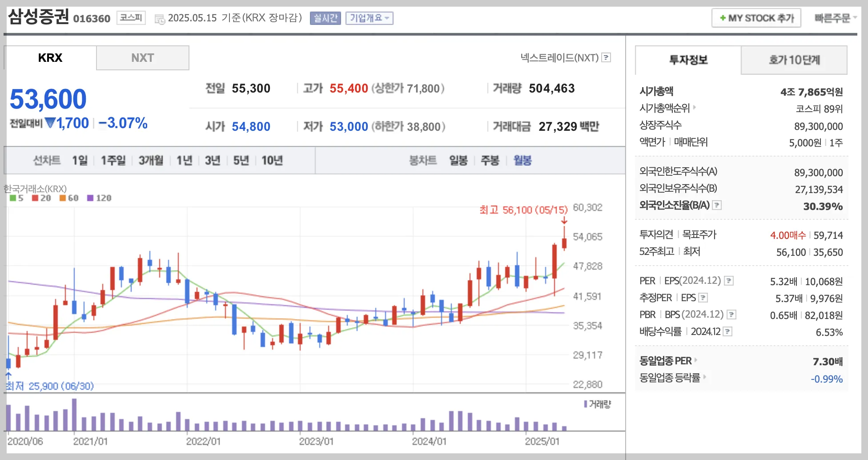Click the calendar icon before the date 2025.05.15
868x460 pixels.
click(x=160, y=19)
